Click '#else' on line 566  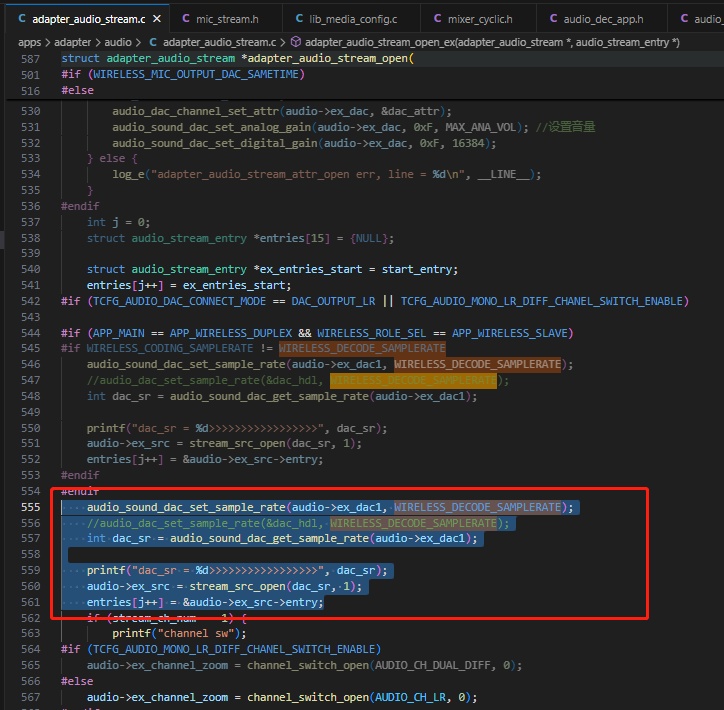click(x=77, y=681)
